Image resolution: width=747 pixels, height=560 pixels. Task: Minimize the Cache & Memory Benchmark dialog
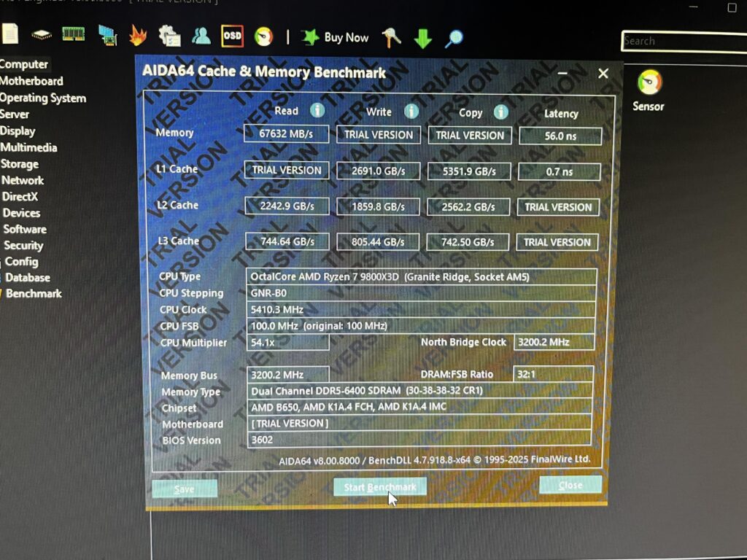pos(562,74)
